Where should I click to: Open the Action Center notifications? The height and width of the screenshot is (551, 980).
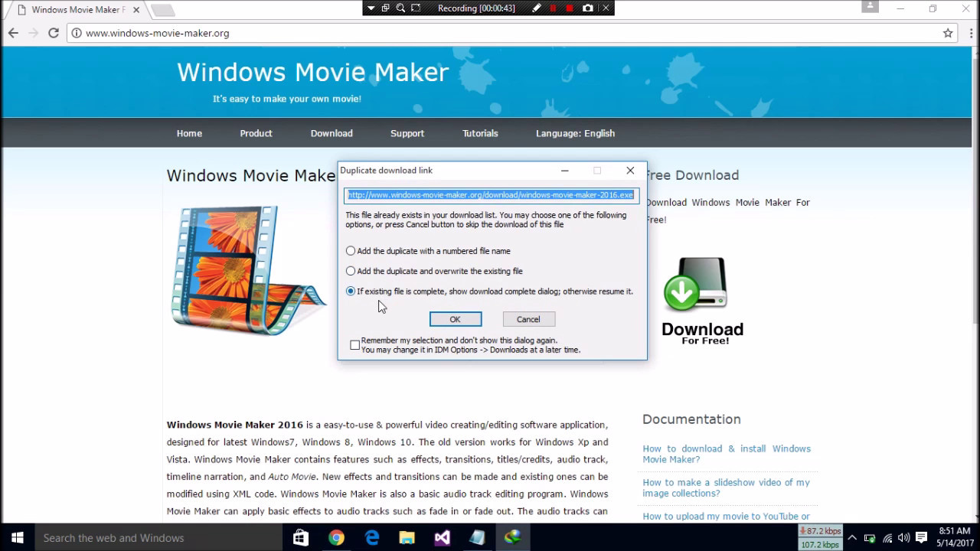pyautogui.click(x=922, y=538)
